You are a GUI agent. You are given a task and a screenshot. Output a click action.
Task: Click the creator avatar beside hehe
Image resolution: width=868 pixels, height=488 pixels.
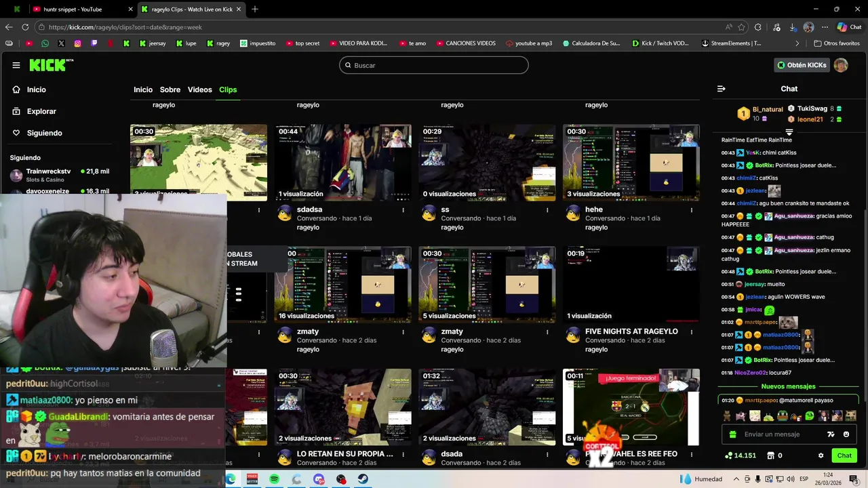point(573,214)
